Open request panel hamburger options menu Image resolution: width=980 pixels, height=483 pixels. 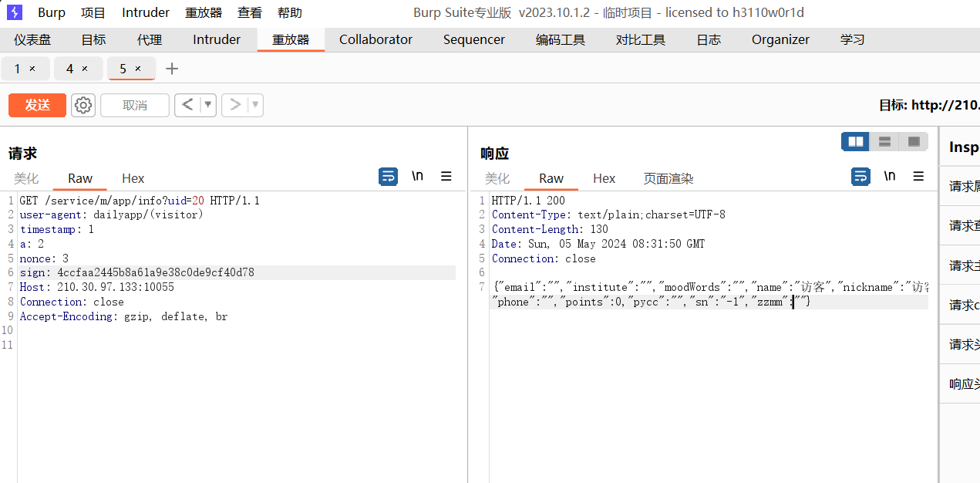446,177
